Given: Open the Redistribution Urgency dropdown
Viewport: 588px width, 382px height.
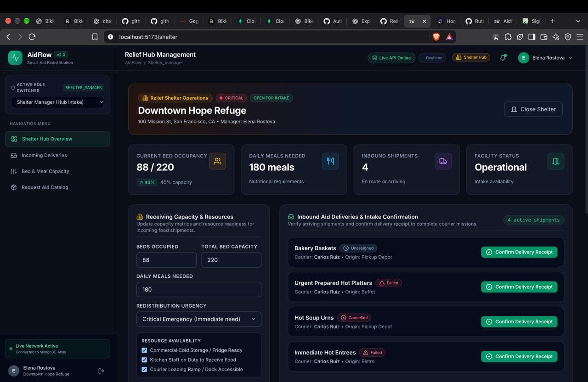Looking at the screenshot, I should [x=199, y=319].
